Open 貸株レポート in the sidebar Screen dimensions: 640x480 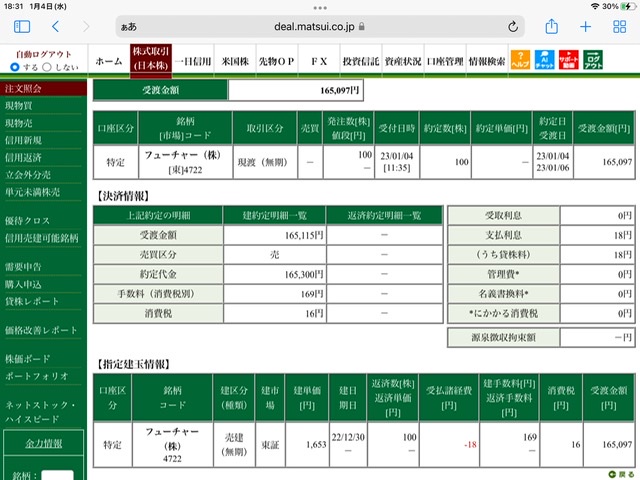coord(32,301)
